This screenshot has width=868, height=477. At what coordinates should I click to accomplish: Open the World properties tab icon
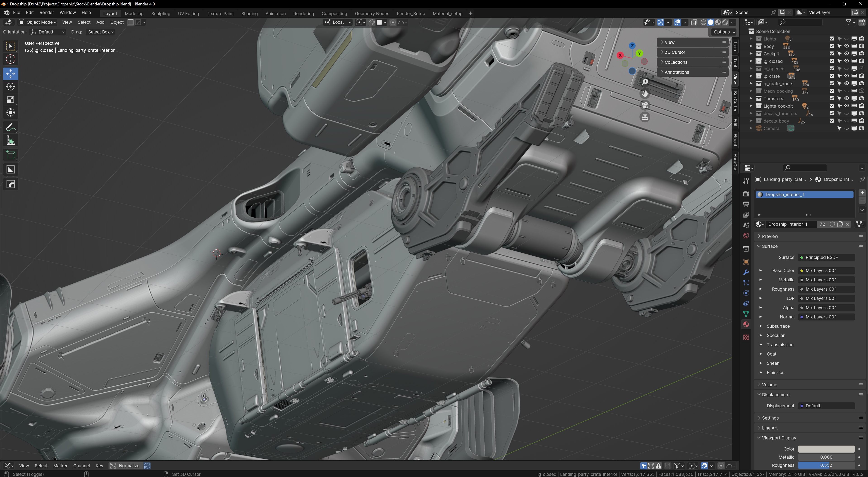pyautogui.click(x=746, y=235)
